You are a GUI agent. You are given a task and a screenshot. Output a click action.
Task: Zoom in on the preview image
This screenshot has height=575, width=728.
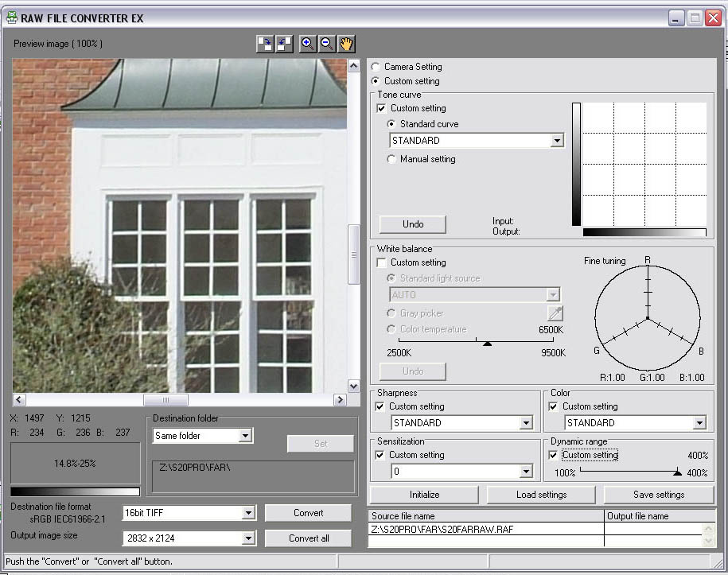pos(308,45)
